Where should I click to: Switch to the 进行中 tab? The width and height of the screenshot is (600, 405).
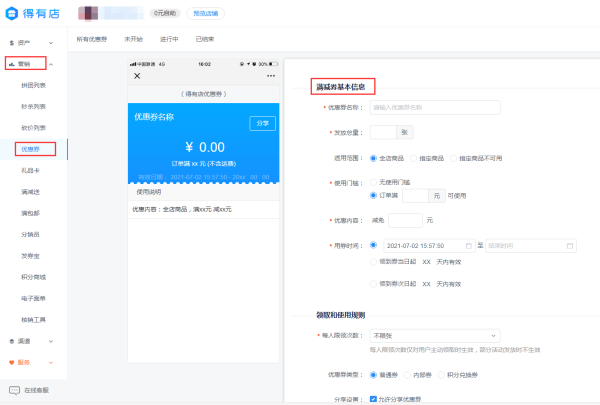click(169, 39)
